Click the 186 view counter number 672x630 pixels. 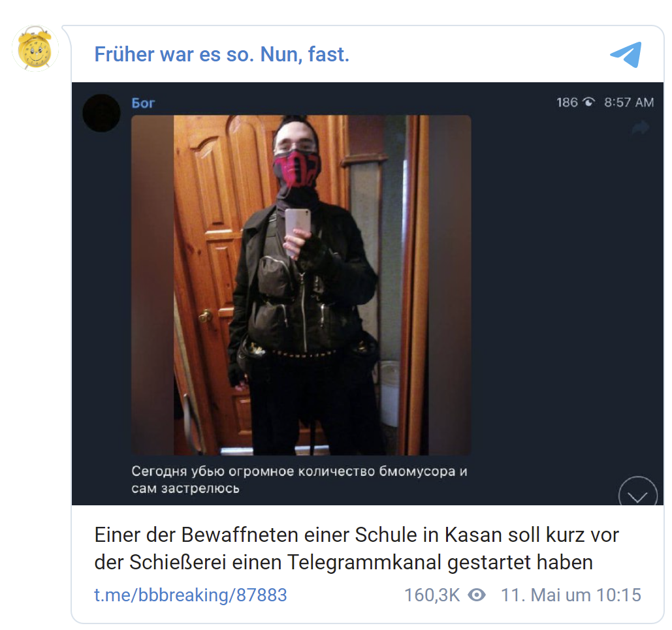pos(567,102)
